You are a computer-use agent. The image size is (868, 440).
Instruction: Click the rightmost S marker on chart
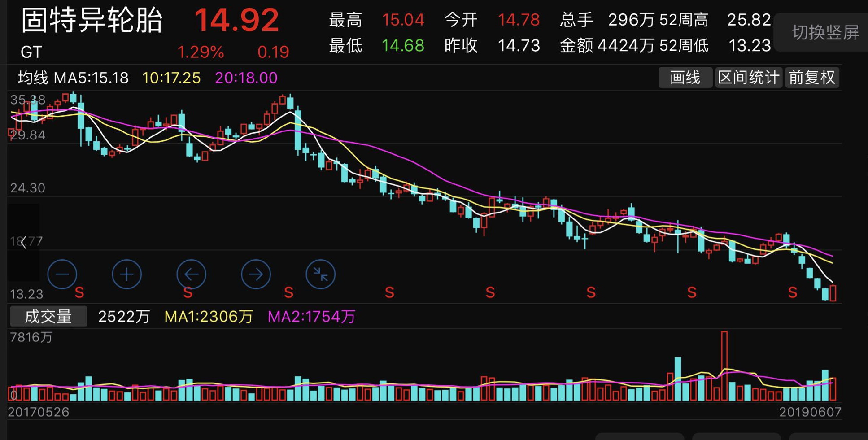click(793, 293)
